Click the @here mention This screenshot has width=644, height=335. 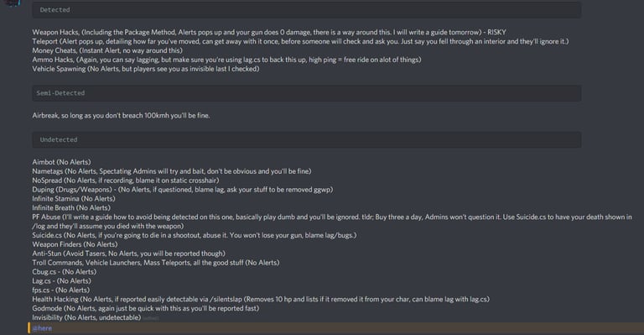(x=42, y=328)
